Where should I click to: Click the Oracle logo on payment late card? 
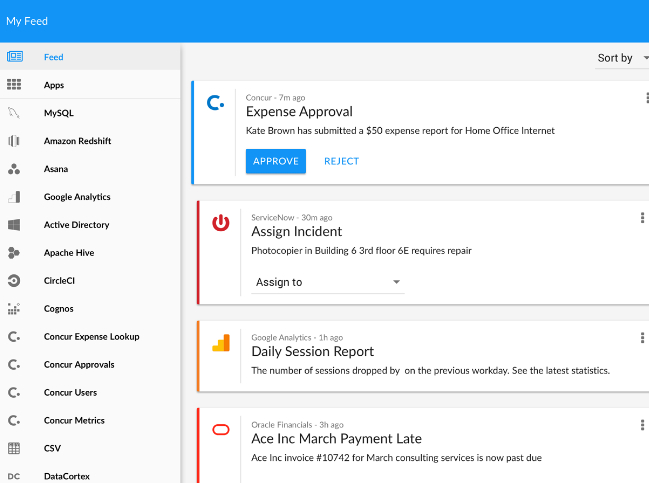pos(221,430)
